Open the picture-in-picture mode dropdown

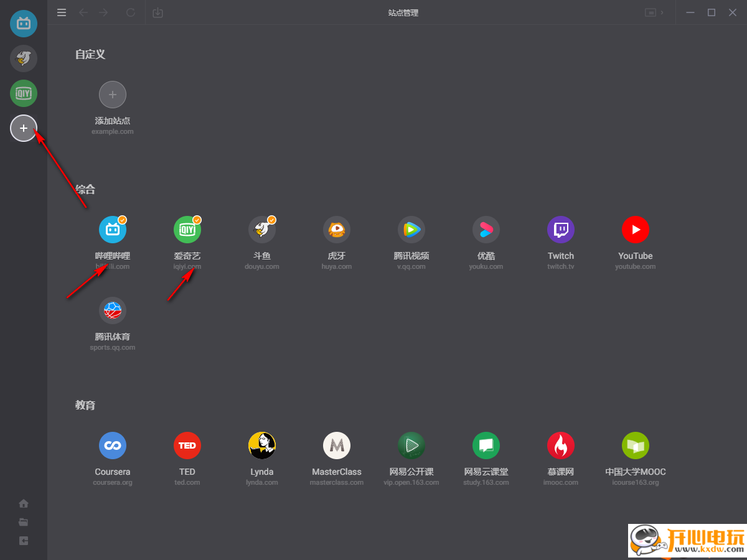click(654, 12)
